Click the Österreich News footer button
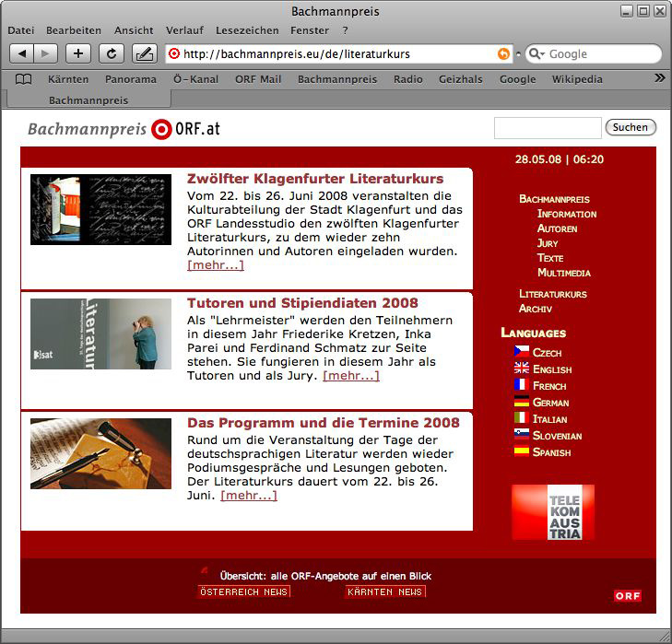This screenshot has height=644, width=672. [243, 591]
